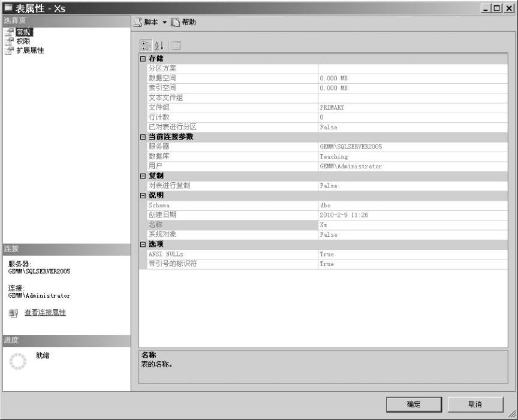Click the Script (脚本) toolbar icon
The image size is (518, 420).
[x=138, y=22]
